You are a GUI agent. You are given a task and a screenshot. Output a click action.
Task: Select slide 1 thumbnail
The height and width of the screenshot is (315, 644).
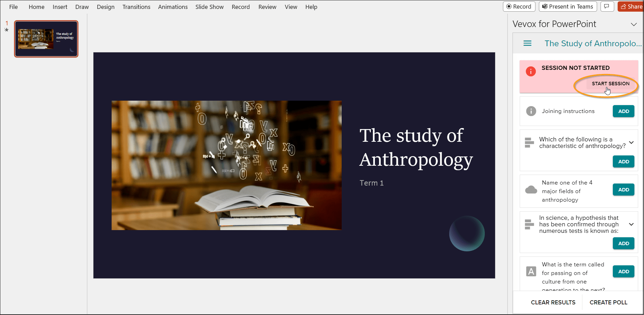[46, 39]
